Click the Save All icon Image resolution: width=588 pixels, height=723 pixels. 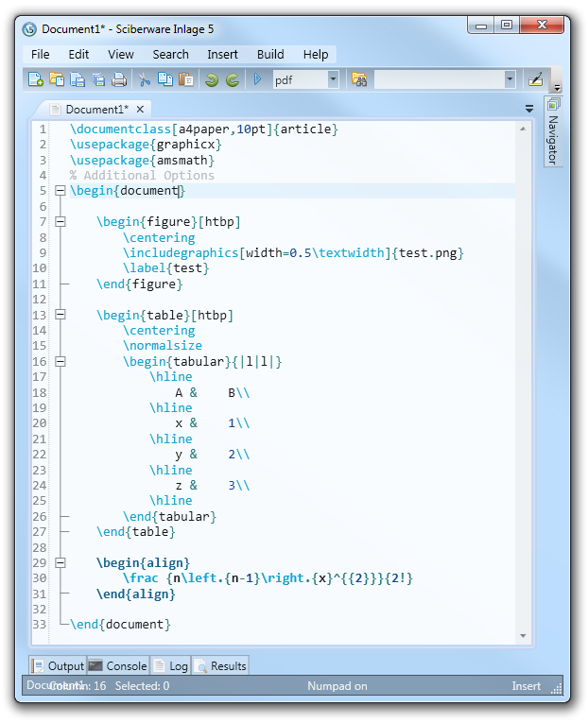click(x=98, y=79)
